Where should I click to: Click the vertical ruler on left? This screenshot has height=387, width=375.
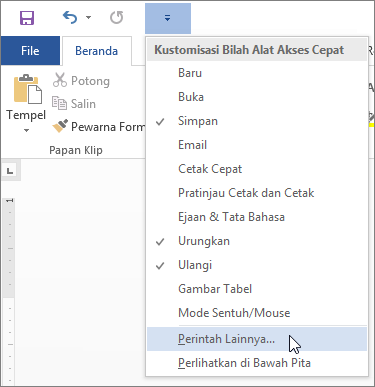pos(10,290)
